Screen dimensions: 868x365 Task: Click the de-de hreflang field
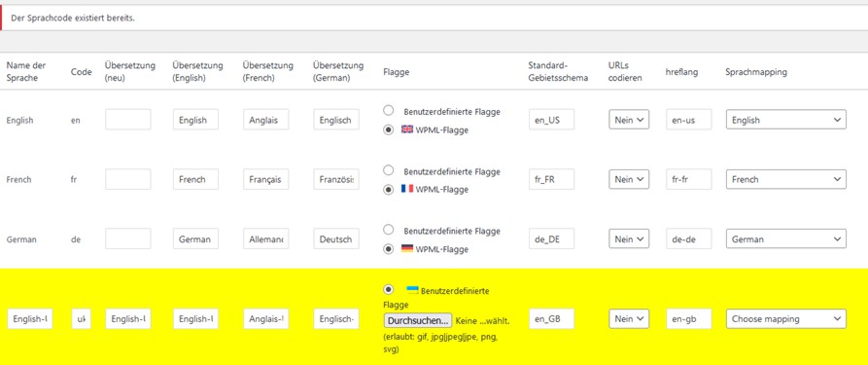(688, 239)
